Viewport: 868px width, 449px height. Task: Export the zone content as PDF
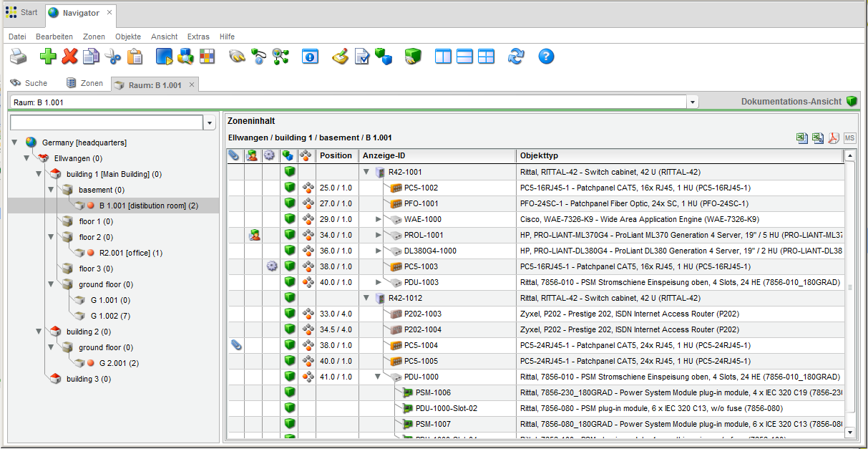pos(833,138)
